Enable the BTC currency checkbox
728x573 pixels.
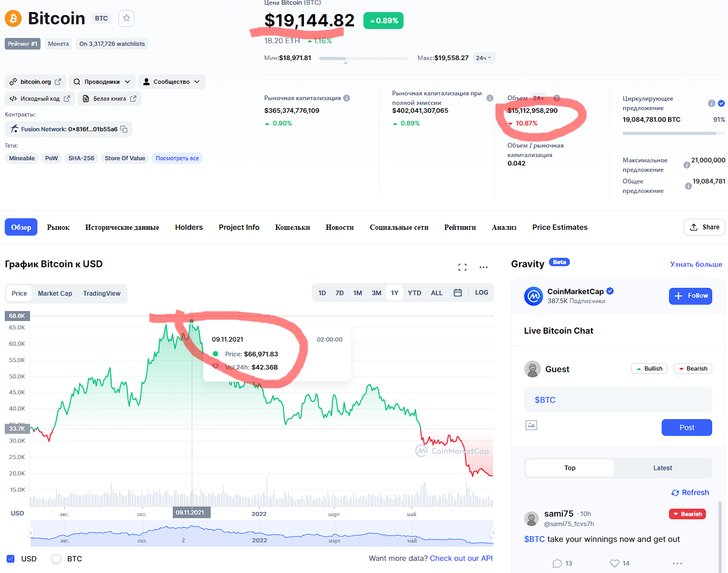(56, 559)
